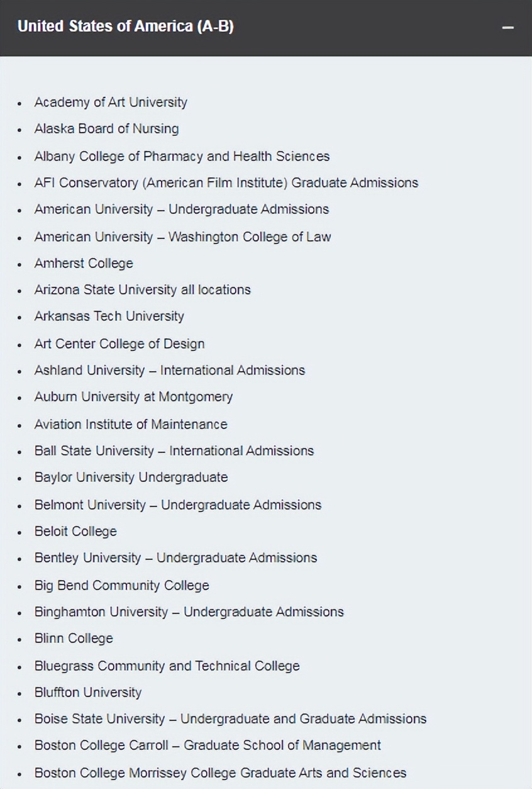
Task: Select Bluegrass Community and Technical College
Action: (x=167, y=666)
